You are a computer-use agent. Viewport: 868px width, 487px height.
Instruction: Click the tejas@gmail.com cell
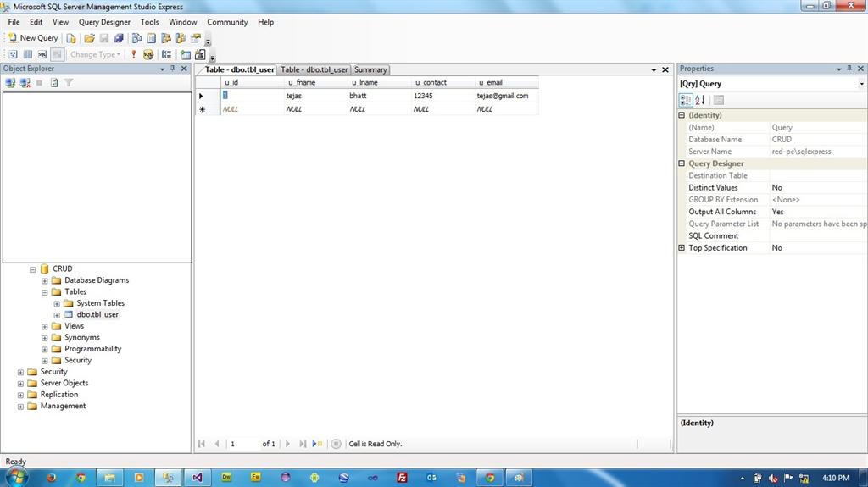(x=506, y=96)
